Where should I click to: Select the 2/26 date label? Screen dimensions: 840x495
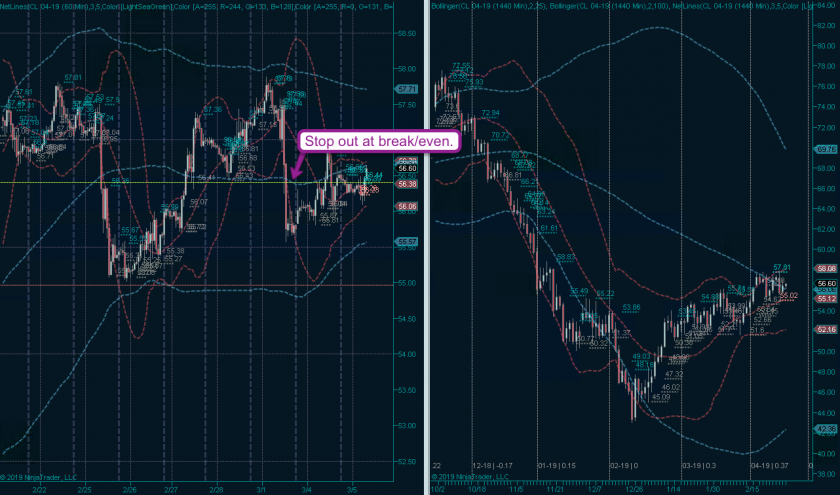pos(129,489)
